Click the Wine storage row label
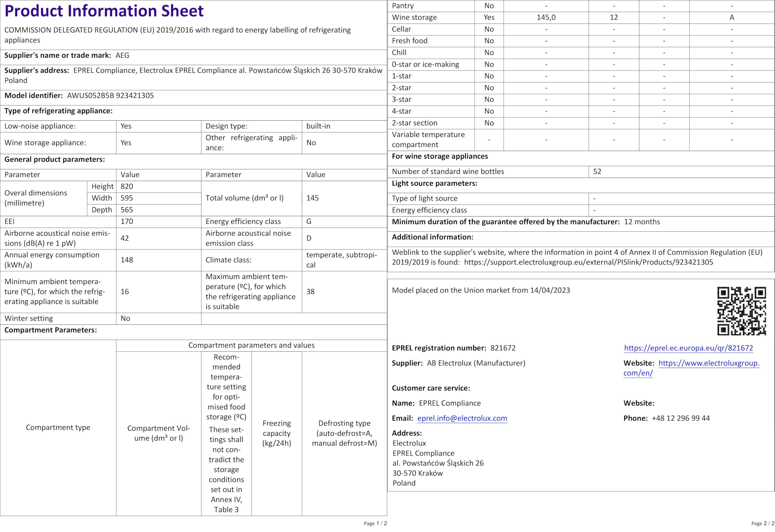Image resolution: width=775 pixels, height=532 pixels. point(414,17)
